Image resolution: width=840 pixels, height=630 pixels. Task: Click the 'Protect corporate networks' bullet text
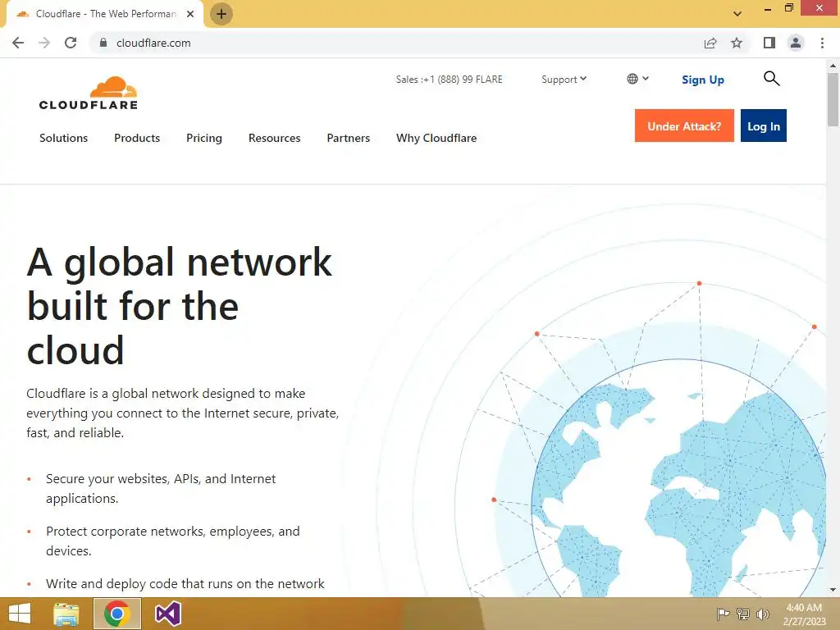tap(172, 541)
